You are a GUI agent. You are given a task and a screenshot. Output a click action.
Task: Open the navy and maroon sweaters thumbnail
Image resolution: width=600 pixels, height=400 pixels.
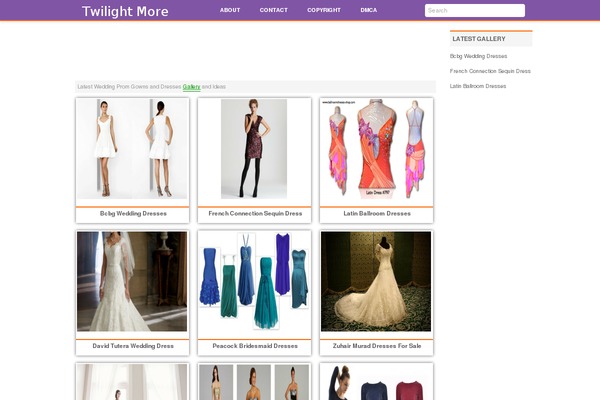376,382
